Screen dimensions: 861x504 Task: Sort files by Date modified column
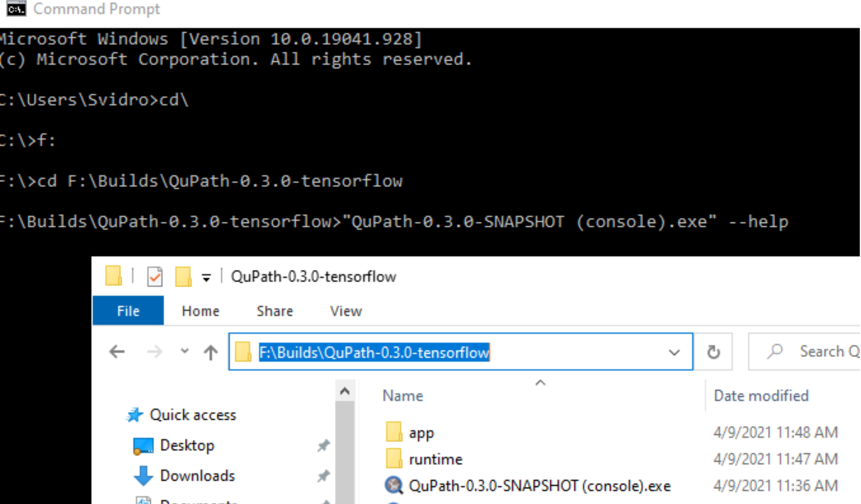(761, 395)
